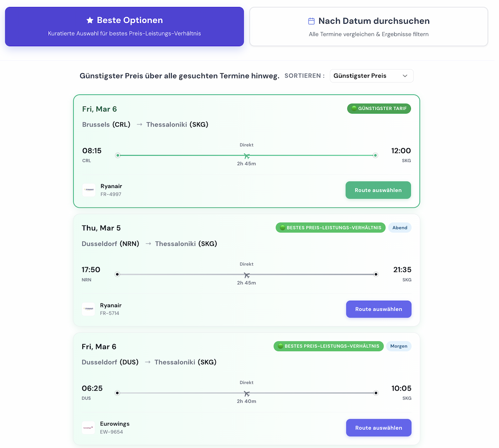The width and height of the screenshot is (499, 448).
Task: Open the Günstigster Preis sort dropdown
Action: tap(371, 76)
